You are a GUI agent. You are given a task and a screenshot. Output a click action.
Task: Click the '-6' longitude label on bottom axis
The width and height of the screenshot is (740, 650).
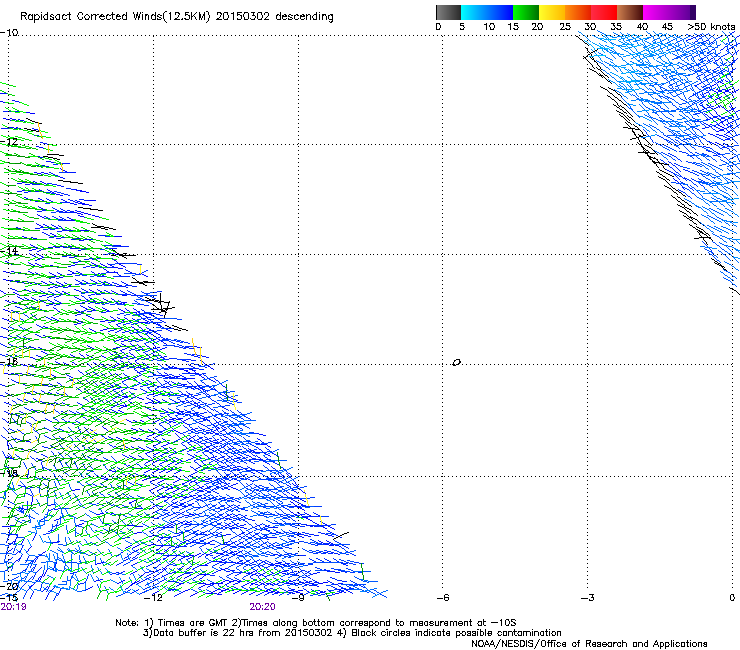[443, 598]
